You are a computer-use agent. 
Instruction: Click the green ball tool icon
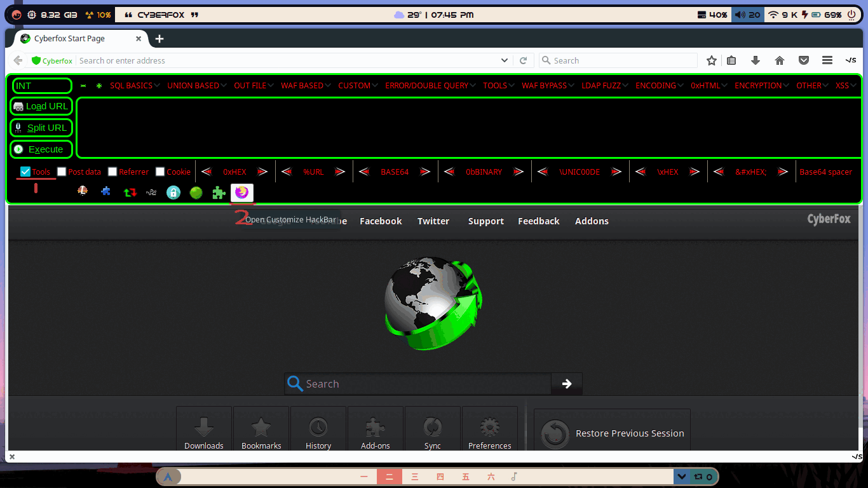click(196, 193)
